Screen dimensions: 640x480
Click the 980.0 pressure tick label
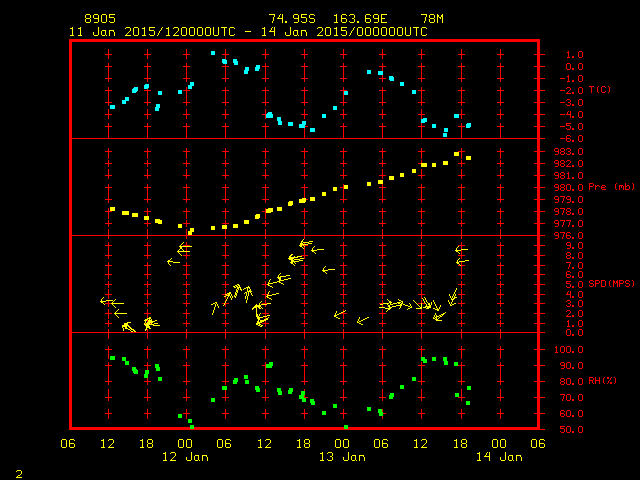coord(568,188)
